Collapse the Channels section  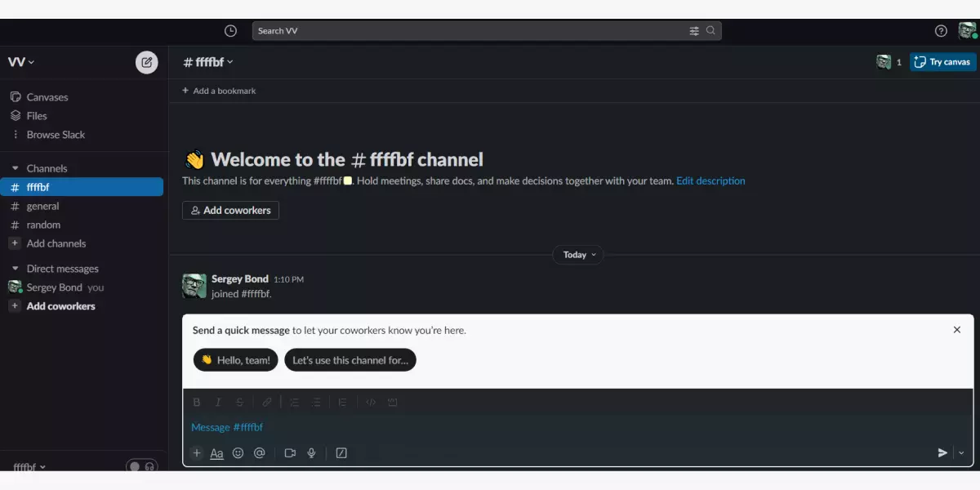point(15,168)
